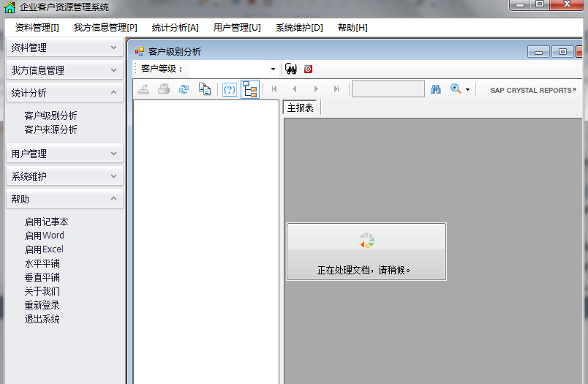This screenshot has width=588, height=384.
Task: Collapse the 统计分析 sidebar panel
Action: pos(64,93)
